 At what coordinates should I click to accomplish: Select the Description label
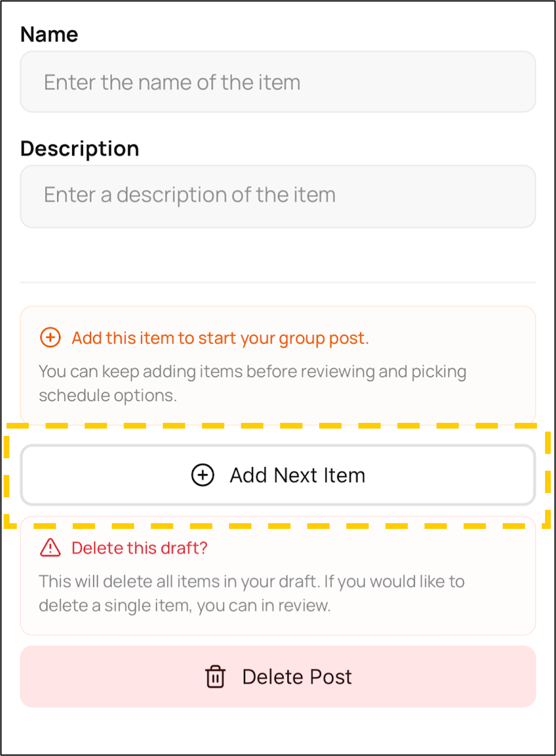pyautogui.click(x=80, y=148)
